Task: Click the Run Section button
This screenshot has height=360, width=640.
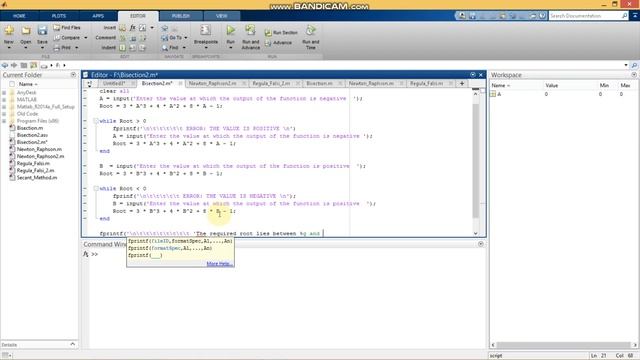Action: coord(281,33)
